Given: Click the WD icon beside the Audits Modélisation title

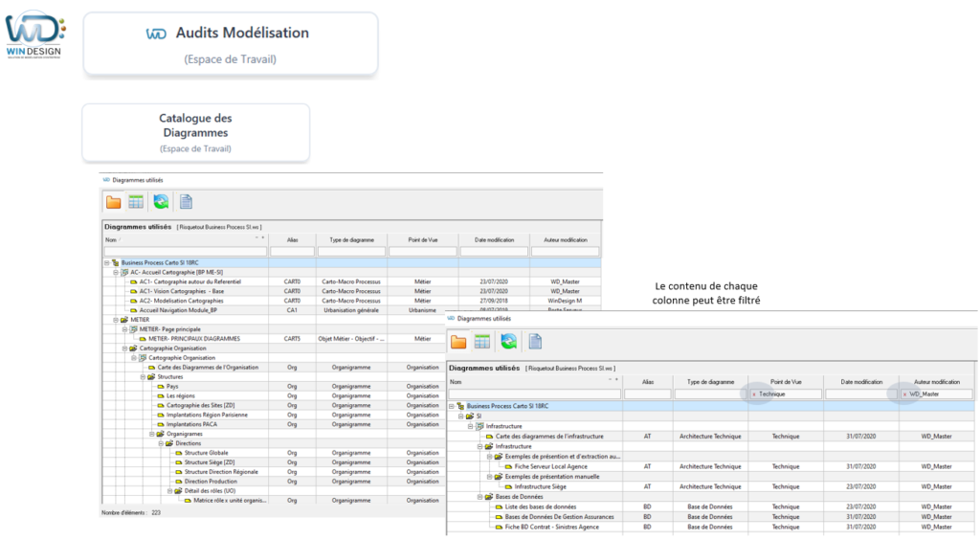Looking at the screenshot, I should coord(156,34).
